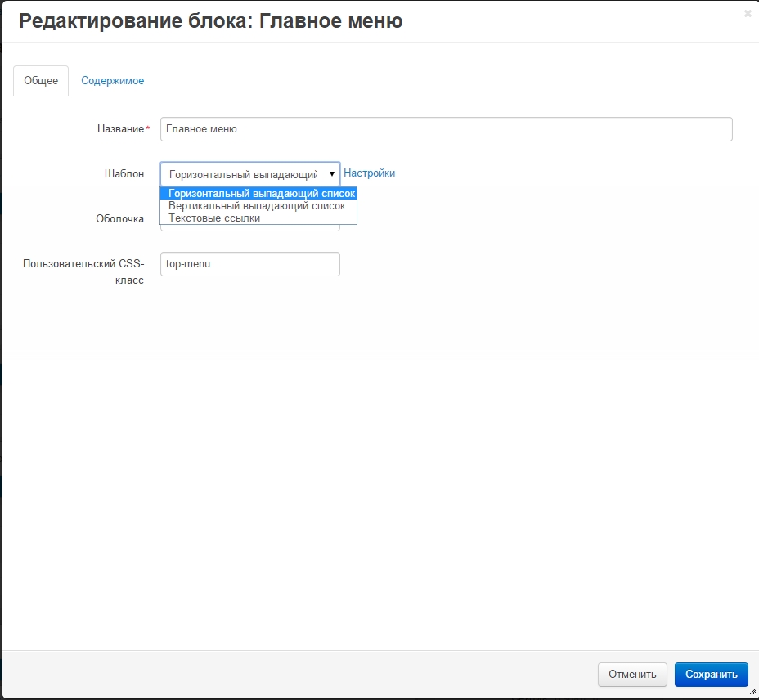The image size is (759, 700).
Task: Pick Текстовые ссылки from the list
Action: pos(214,218)
